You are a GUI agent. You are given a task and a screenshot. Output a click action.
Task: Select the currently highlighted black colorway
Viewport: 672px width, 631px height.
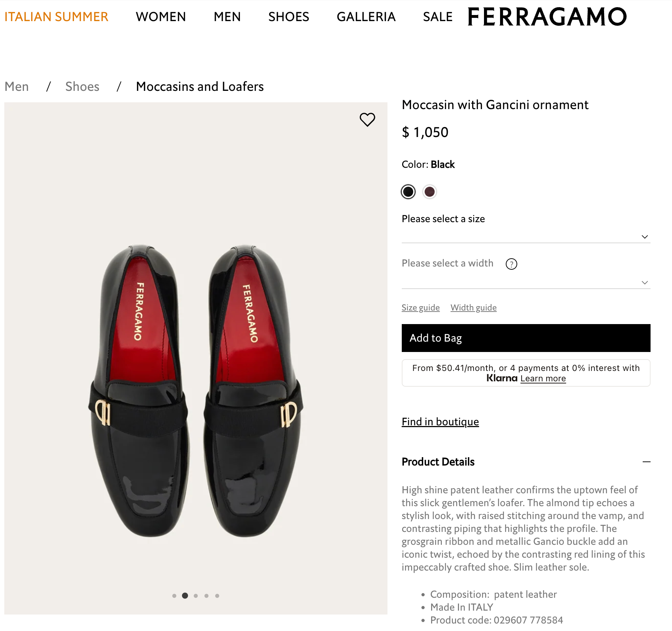(x=408, y=192)
